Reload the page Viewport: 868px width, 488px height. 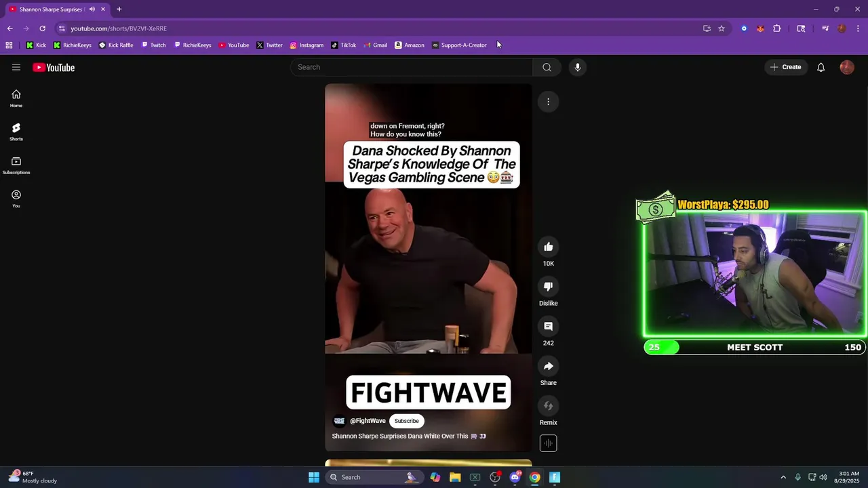(x=42, y=28)
